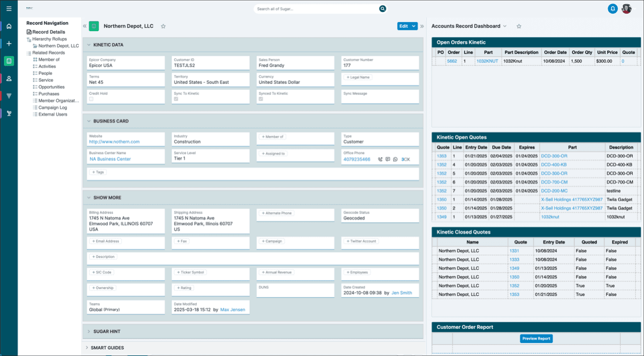Start a call using the phone icon
The height and width of the screenshot is (356, 644).
tap(380, 159)
